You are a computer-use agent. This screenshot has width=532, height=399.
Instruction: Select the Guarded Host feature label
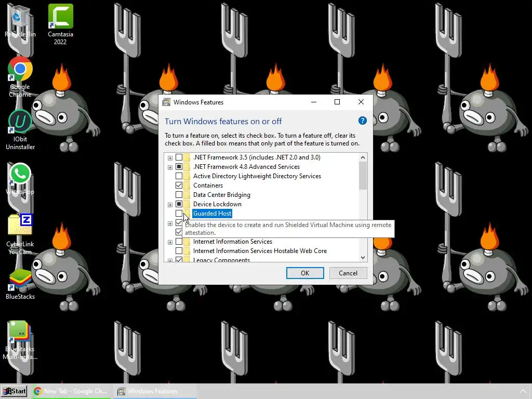point(212,214)
